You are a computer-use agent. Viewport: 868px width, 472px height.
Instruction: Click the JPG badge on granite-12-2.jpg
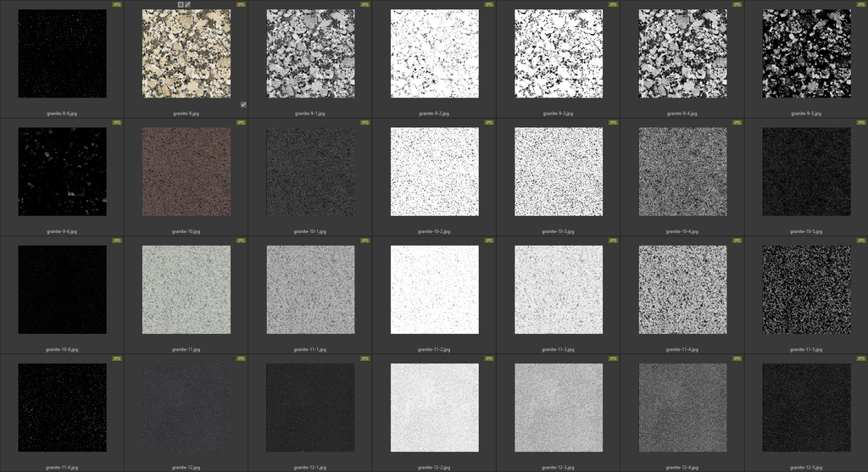point(489,358)
